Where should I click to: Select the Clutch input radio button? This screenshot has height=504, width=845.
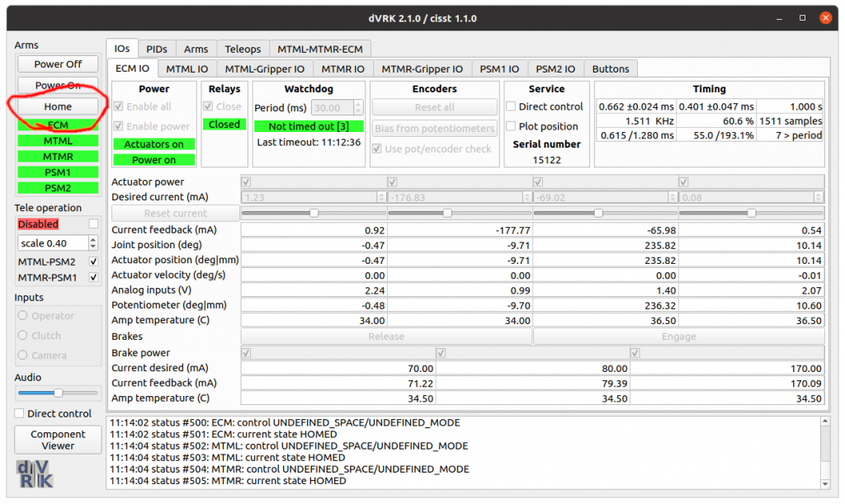coord(22,336)
